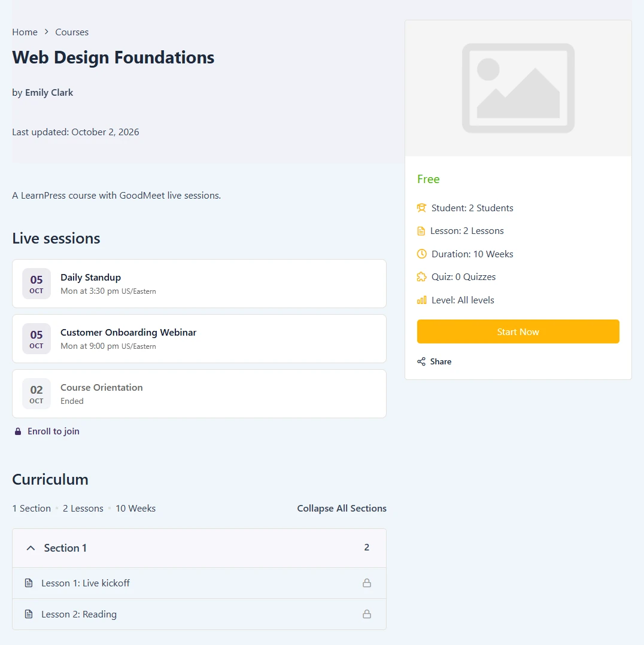
Task: Click the duration clock icon
Action: pos(422,254)
